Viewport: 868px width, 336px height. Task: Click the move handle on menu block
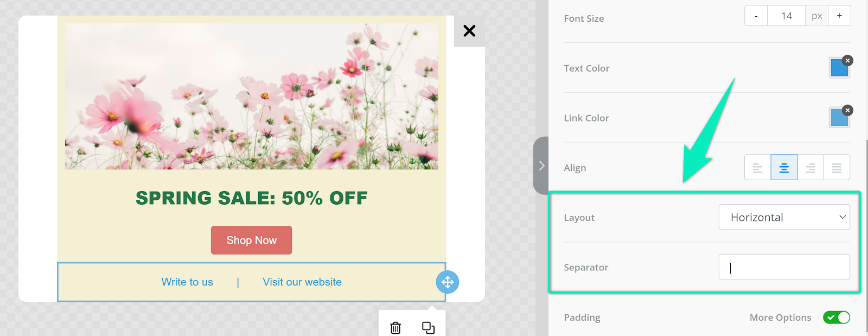tap(448, 282)
